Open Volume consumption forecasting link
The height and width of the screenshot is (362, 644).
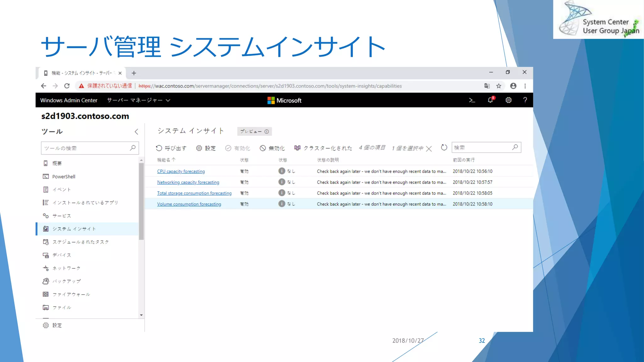click(x=189, y=204)
